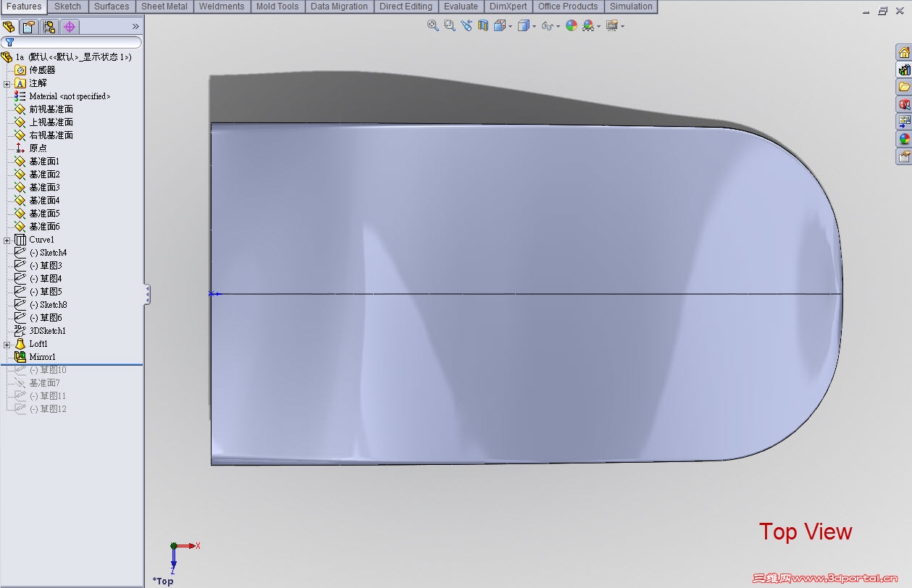The width and height of the screenshot is (912, 588).
Task: Activate the Zoom to Area tool
Action: click(x=449, y=25)
